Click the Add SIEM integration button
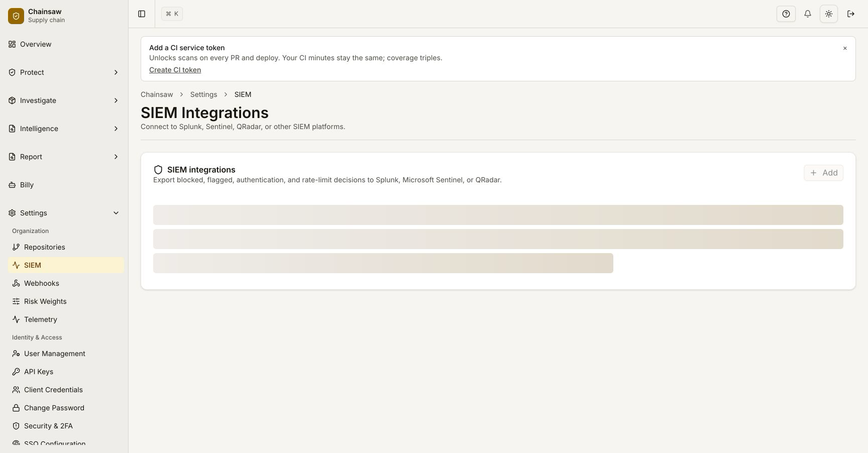The image size is (868, 453). [x=823, y=173]
